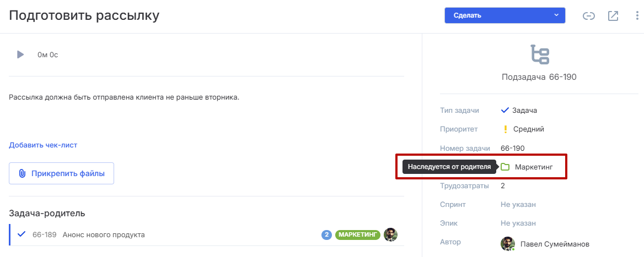The width and height of the screenshot is (644, 257).
Task: Open parent task 66-189 Анонс нового продукта
Action: click(207, 235)
